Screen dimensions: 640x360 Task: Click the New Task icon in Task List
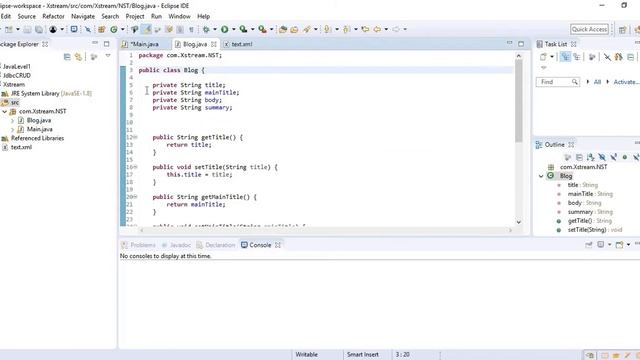pyautogui.click(x=543, y=57)
